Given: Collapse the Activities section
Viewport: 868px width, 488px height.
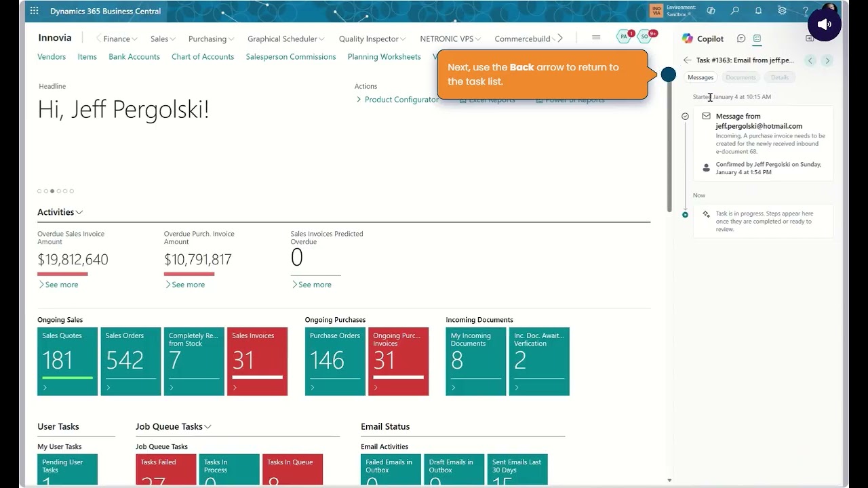Looking at the screenshot, I should pos(60,212).
